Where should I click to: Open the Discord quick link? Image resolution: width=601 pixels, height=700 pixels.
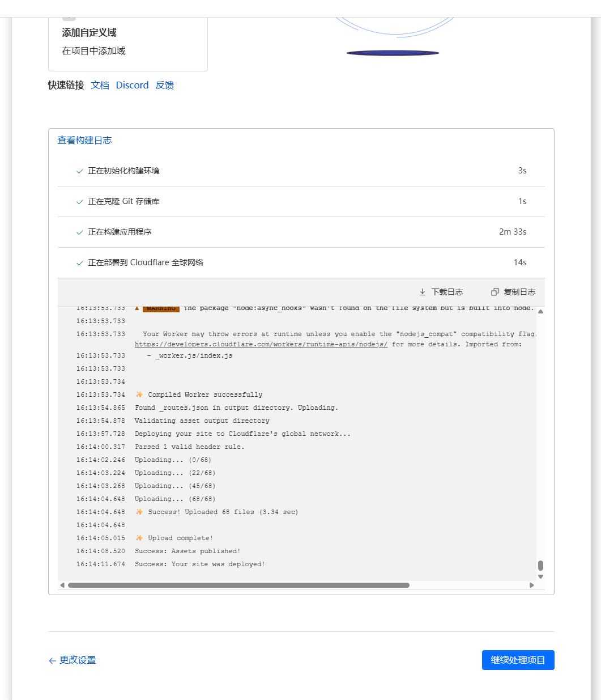pyautogui.click(x=132, y=85)
